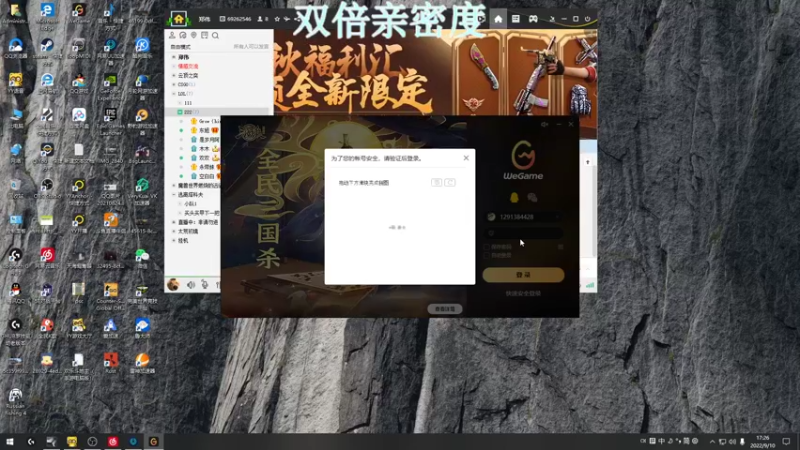This screenshot has width=800, height=450.
Task: Click the view details button below the banner
Action: tap(445, 309)
